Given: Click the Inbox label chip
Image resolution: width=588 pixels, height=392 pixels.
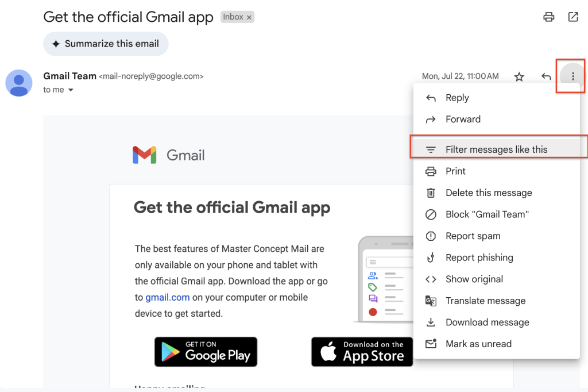Looking at the screenshot, I should 237,17.
